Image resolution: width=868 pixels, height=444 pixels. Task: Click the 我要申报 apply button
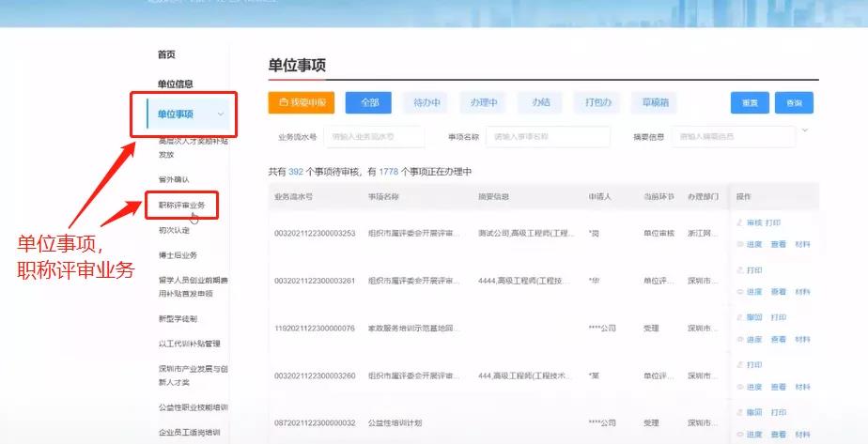302,102
